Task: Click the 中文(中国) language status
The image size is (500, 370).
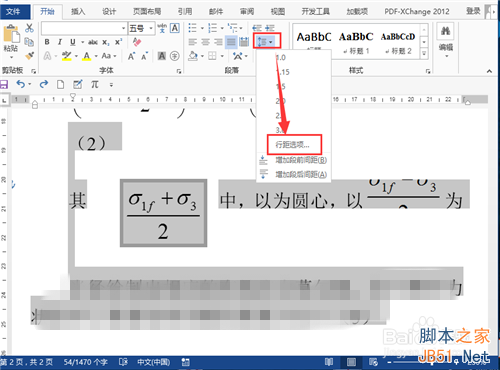Action: tap(153, 362)
